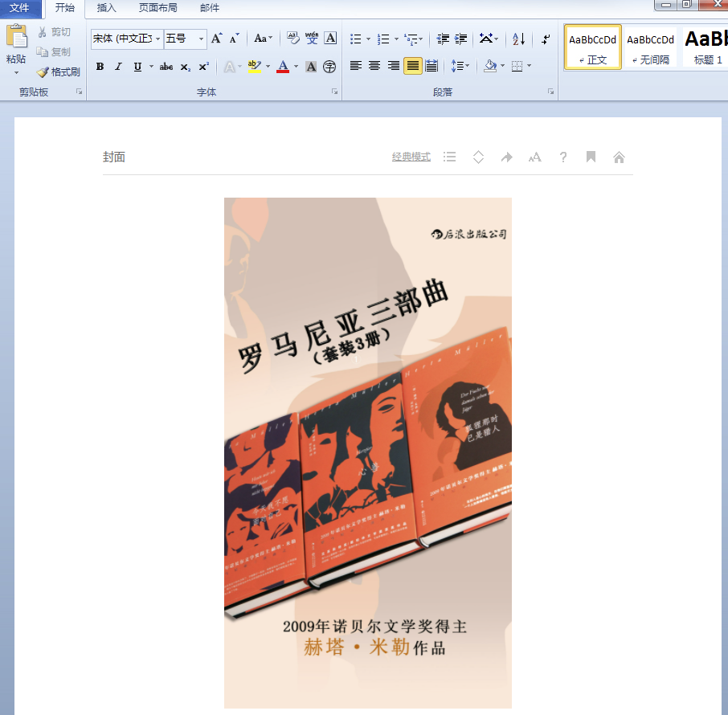The width and height of the screenshot is (728, 715).
Task: Click the subscript icon
Action: click(x=185, y=67)
